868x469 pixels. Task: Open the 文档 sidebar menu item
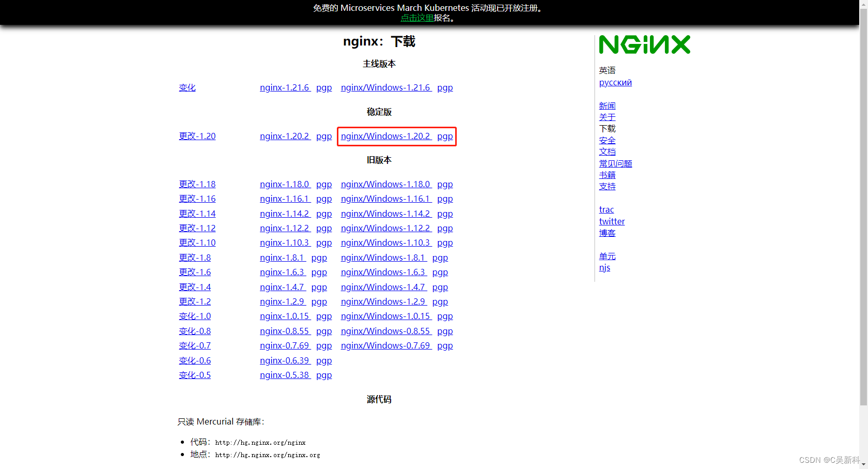(x=607, y=152)
